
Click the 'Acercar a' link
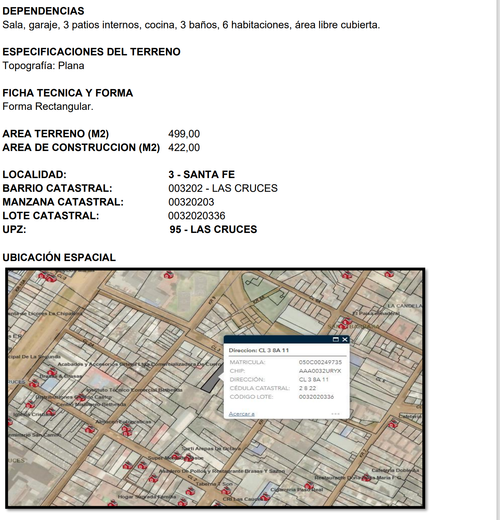tap(242, 414)
